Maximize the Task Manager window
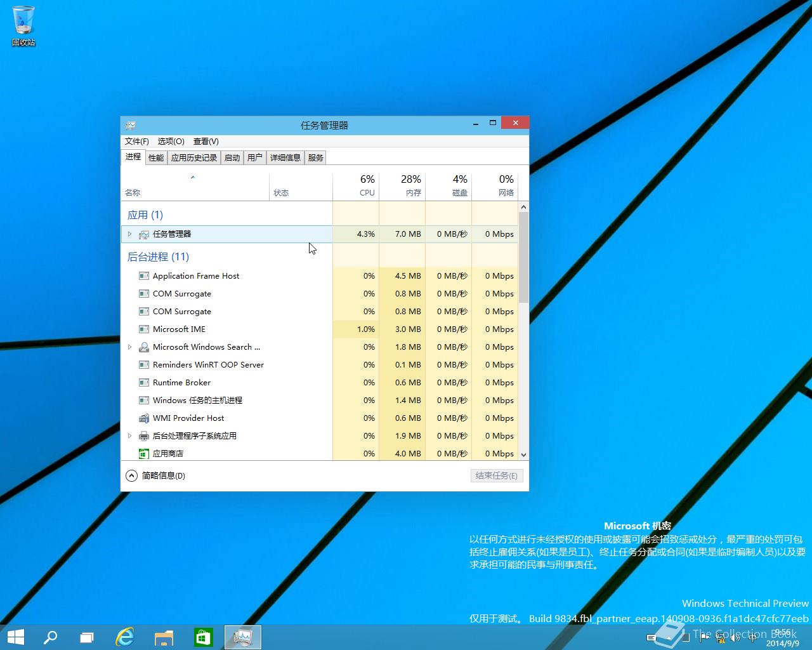 (x=492, y=123)
